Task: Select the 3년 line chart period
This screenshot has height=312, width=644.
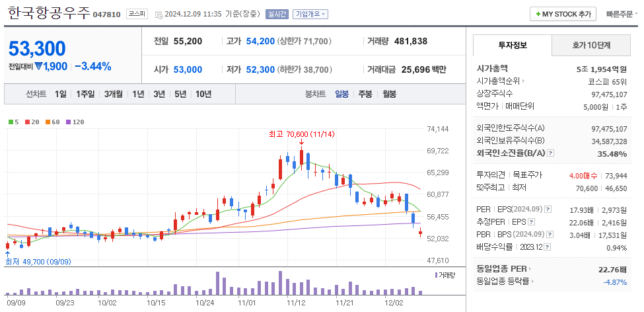Action: 159,94
